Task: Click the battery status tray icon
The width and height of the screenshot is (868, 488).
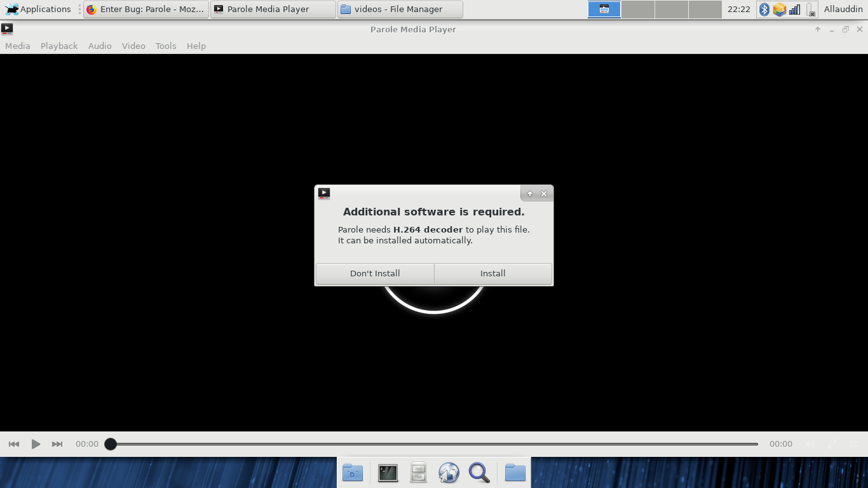Action: 811,10
